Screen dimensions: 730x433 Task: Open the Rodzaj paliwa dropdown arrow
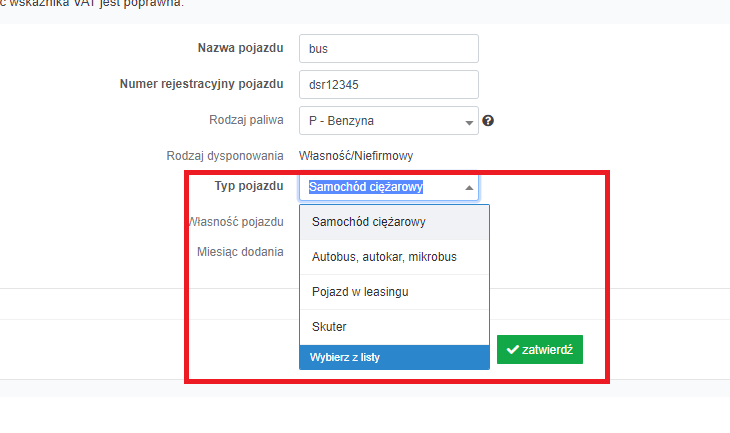click(x=469, y=123)
